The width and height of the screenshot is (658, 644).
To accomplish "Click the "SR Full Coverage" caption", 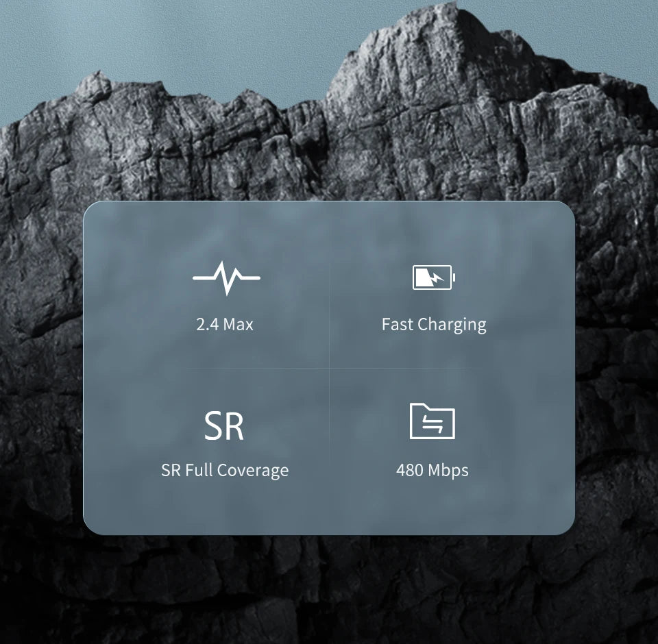I will pos(225,471).
